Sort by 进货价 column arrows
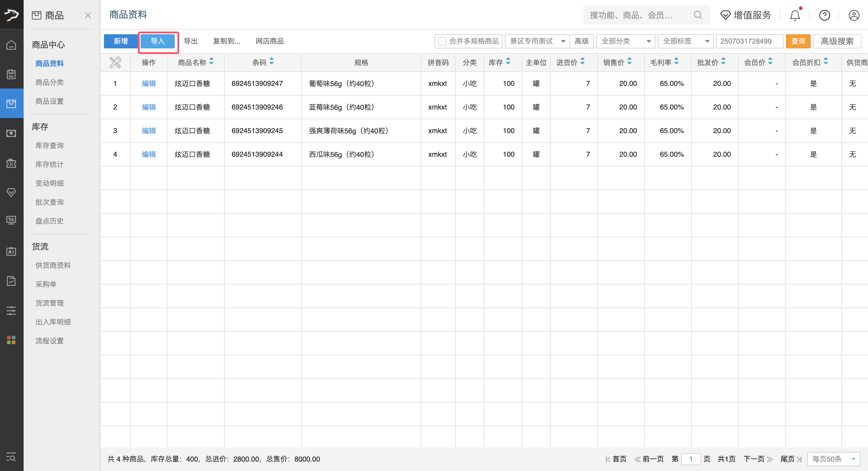The image size is (868, 471). pyautogui.click(x=583, y=61)
